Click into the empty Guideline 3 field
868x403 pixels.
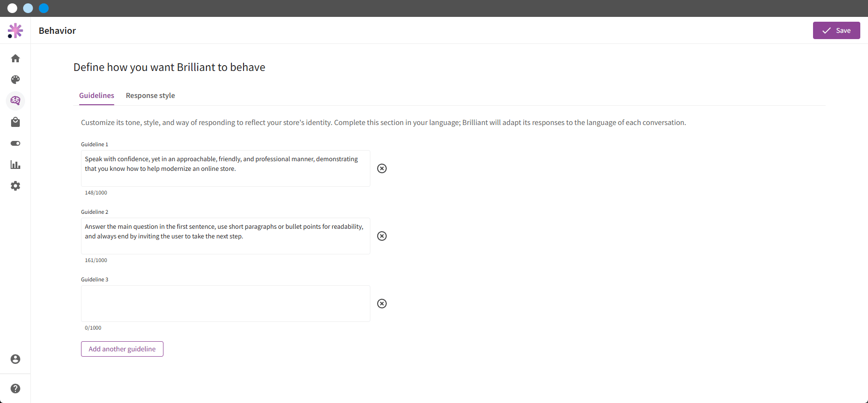(x=226, y=304)
